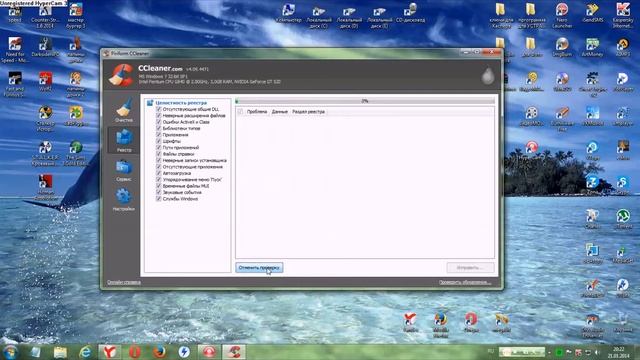640x360 pixels.
Task: Select the Реестр registry section
Action: pyautogui.click(x=124, y=140)
